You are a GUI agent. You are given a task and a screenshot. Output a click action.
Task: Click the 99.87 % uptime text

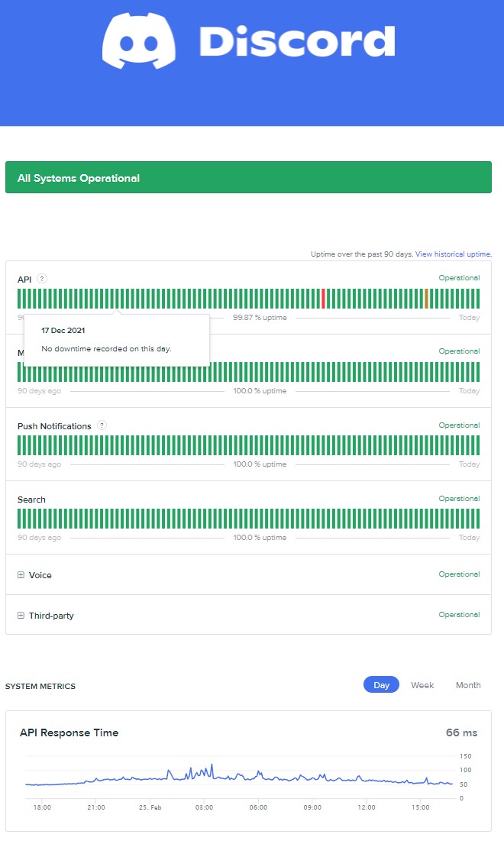[260, 318]
